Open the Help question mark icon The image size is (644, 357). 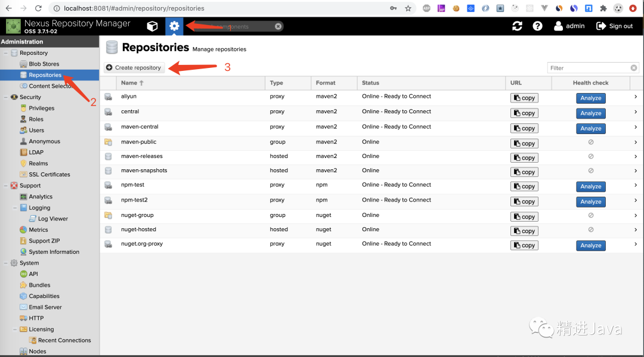pos(537,26)
